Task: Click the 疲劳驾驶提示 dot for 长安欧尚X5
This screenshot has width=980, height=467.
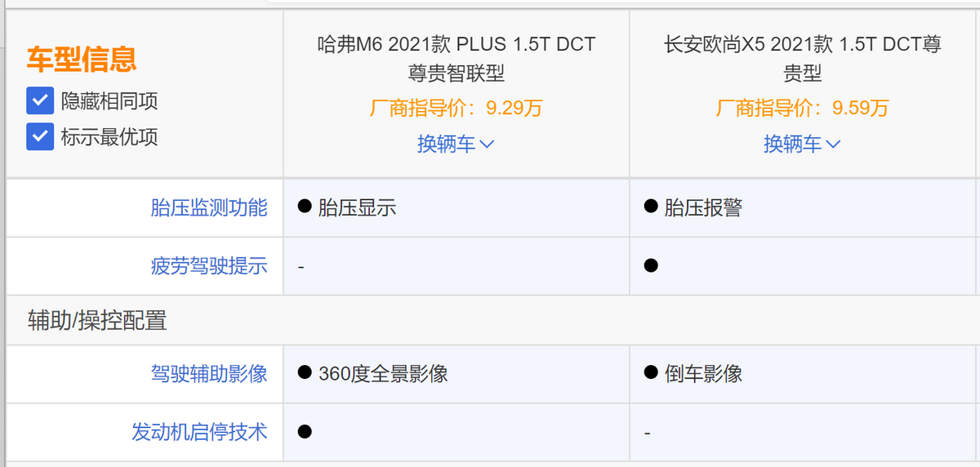Action: pos(651,265)
